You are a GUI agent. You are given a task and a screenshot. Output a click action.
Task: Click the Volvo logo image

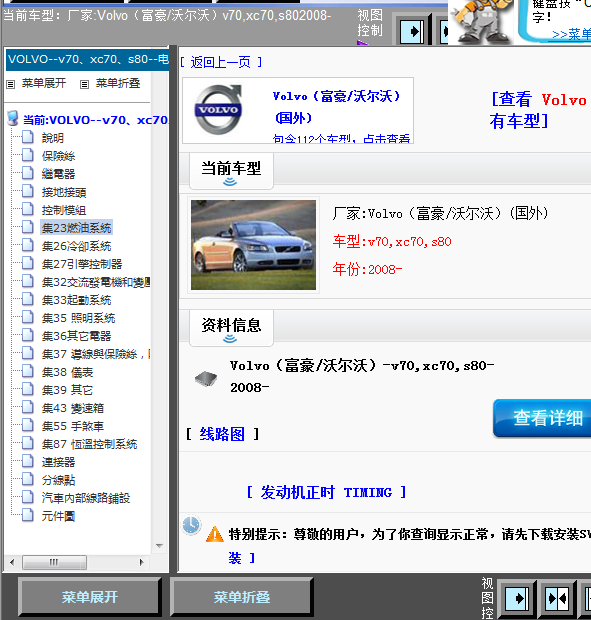tap(218, 110)
